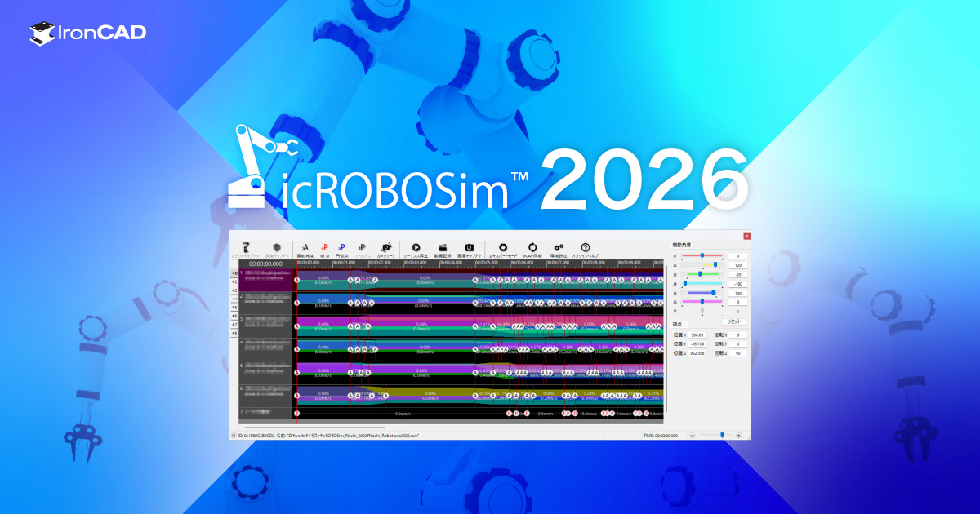
Task: Click the J3 value field showing -20
Action: click(738, 275)
